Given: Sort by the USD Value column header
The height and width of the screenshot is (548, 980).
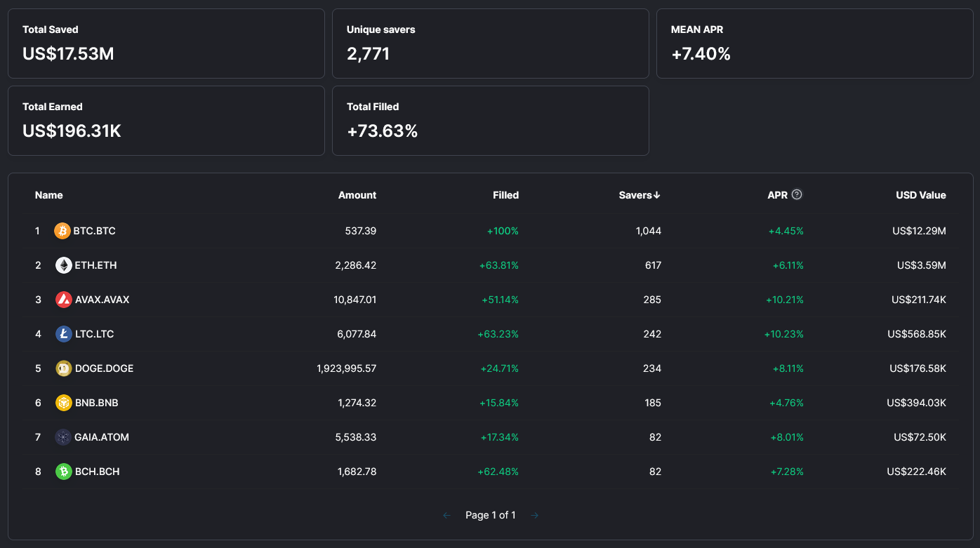Looking at the screenshot, I should [x=920, y=195].
